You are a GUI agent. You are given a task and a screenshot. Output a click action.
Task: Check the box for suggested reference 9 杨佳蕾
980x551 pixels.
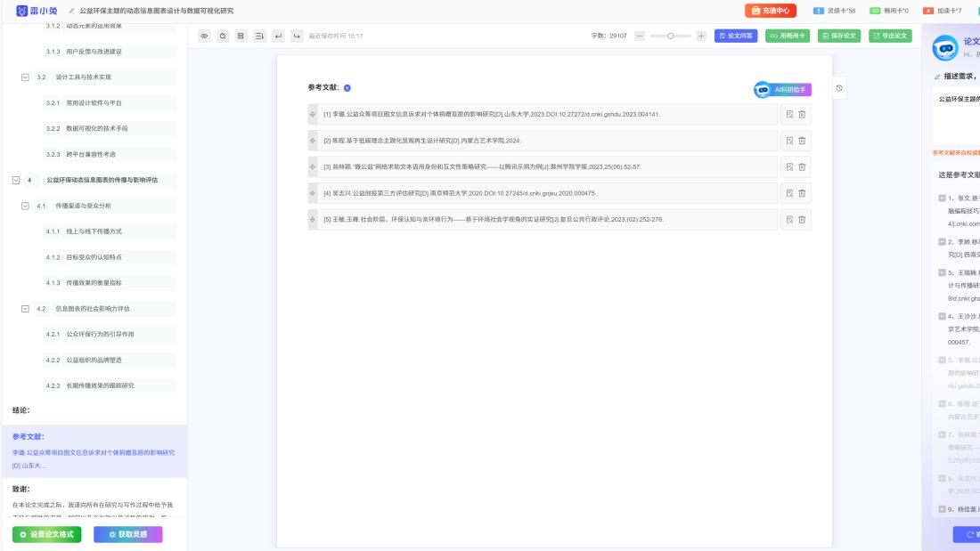942,509
